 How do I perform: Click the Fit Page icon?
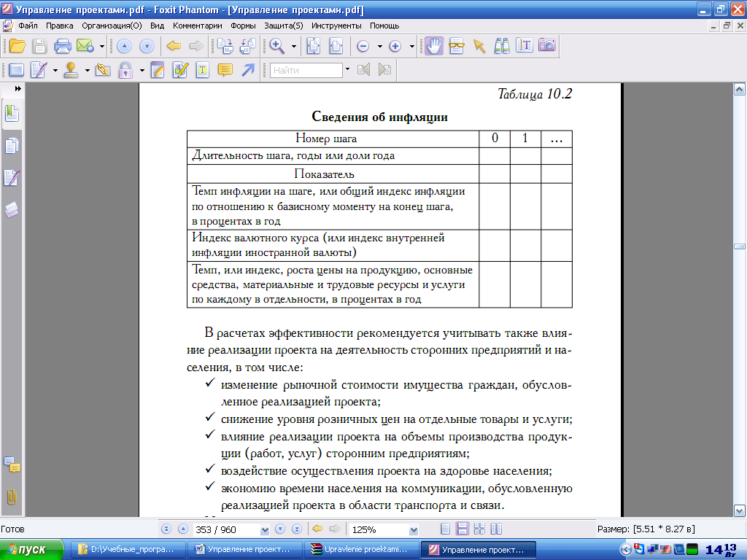(x=314, y=46)
